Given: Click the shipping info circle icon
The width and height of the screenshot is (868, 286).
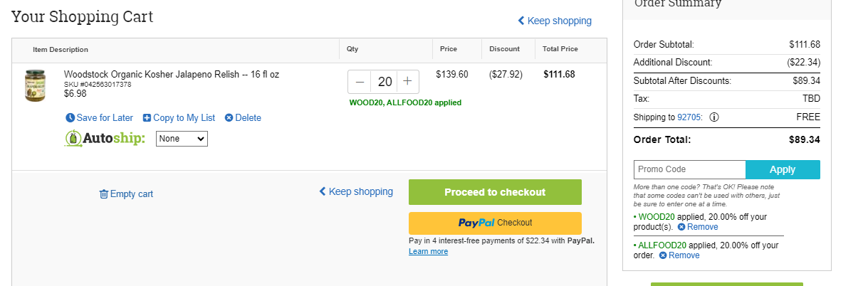Looking at the screenshot, I should click(714, 117).
